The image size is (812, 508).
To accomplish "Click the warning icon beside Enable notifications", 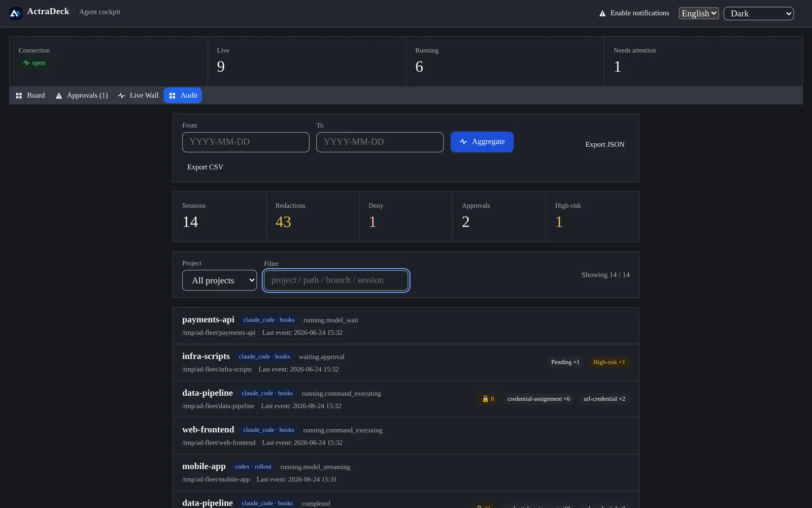I will pos(602,13).
